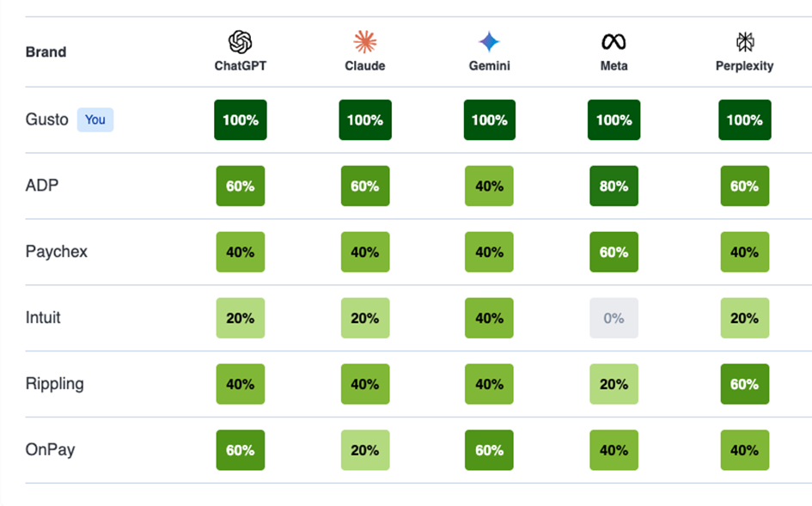Image resolution: width=812 pixels, height=506 pixels.
Task: Click Gusto's 100% ChatGPT score cell
Action: pyautogui.click(x=241, y=120)
